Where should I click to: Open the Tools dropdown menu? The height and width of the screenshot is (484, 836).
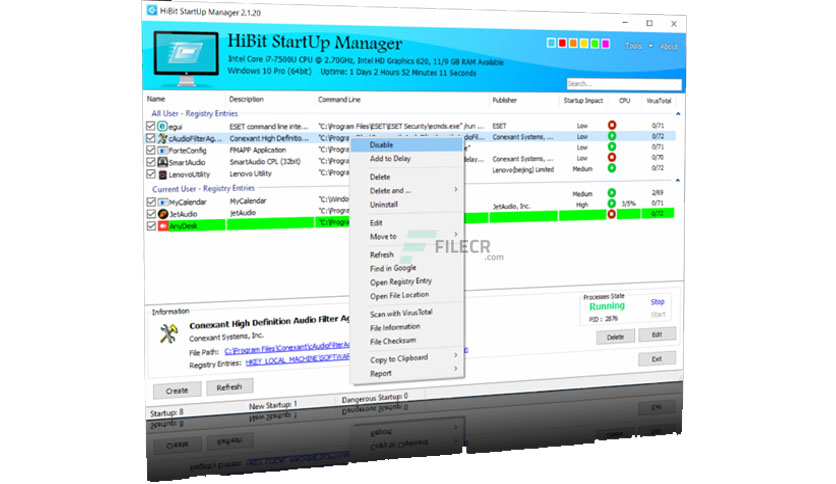pyautogui.click(x=638, y=46)
